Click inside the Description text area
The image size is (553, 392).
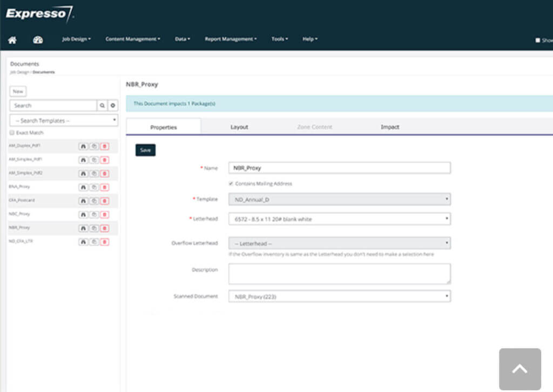pyautogui.click(x=339, y=273)
